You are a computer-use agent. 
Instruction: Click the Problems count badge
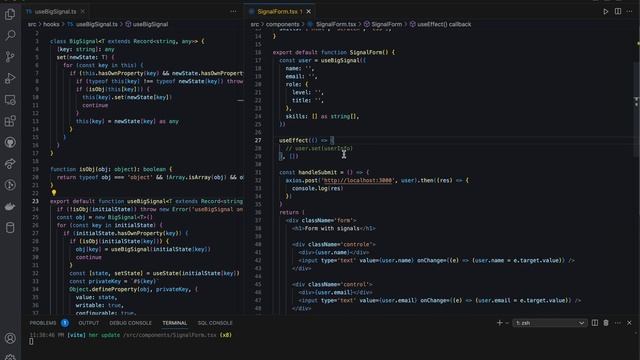65,323
